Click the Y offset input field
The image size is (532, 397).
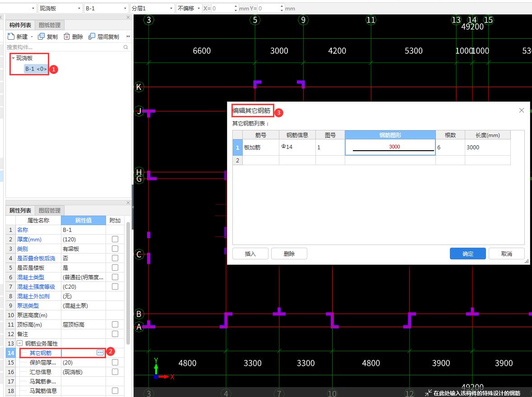[x=269, y=8]
